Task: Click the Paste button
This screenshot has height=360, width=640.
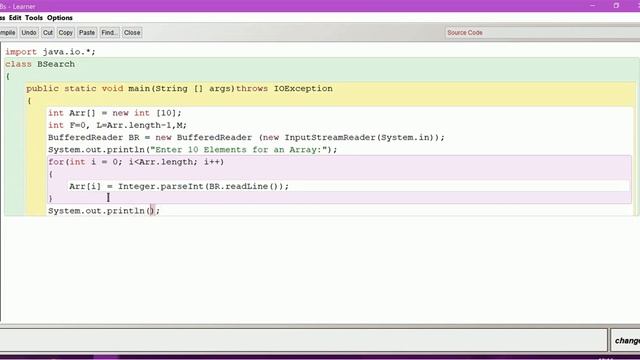Action: (87, 33)
